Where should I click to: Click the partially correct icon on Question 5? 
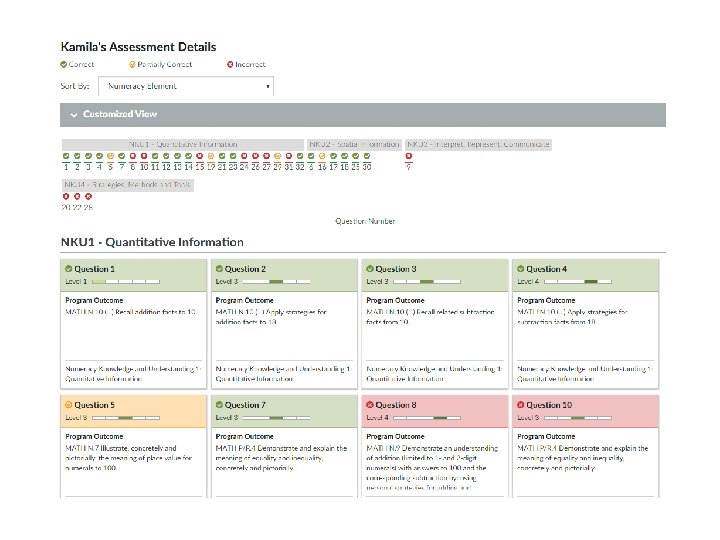(68, 405)
